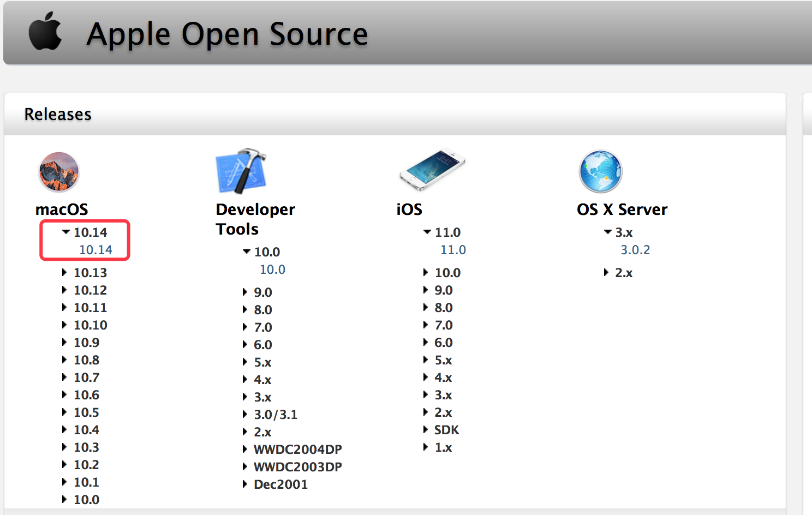Open the macOS 10.14 source link
This screenshot has width=812, height=515.
(x=95, y=250)
